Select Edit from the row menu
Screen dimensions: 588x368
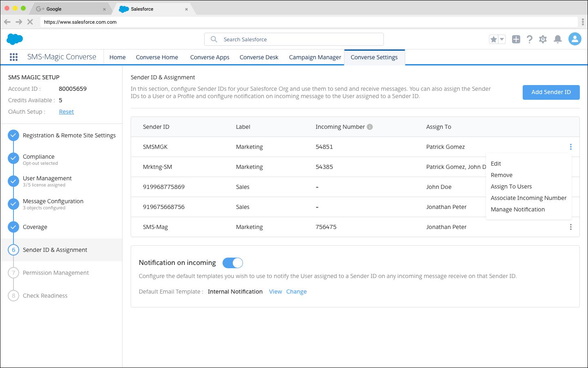pyautogui.click(x=496, y=164)
